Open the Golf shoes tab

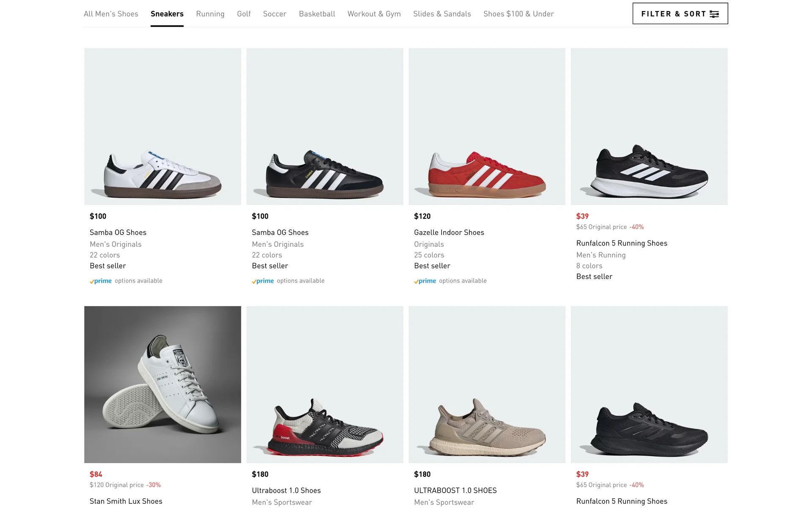pyautogui.click(x=244, y=14)
